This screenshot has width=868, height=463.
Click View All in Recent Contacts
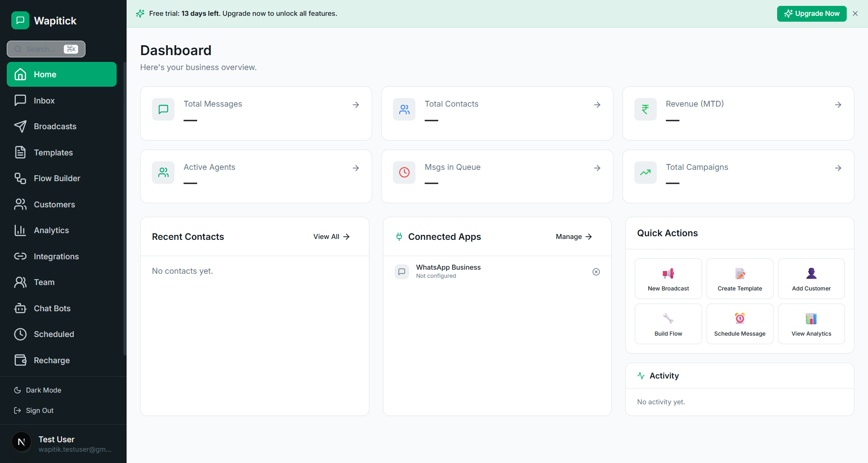pyautogui.click(x=331, y=237)
